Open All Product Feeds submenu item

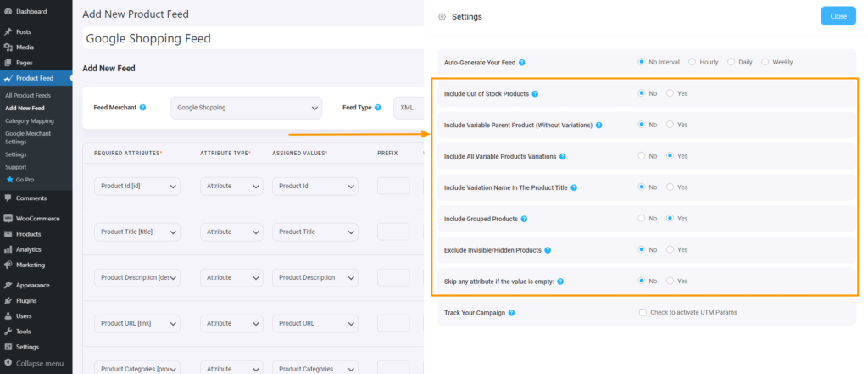28,96
